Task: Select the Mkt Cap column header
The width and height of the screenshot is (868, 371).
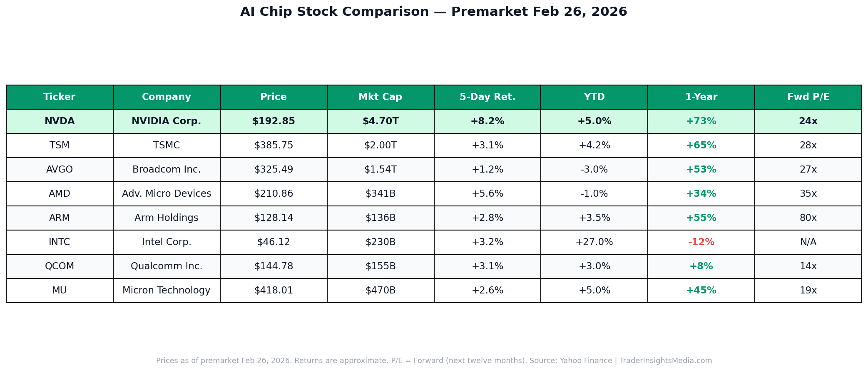Action: [x=381, y=97]
